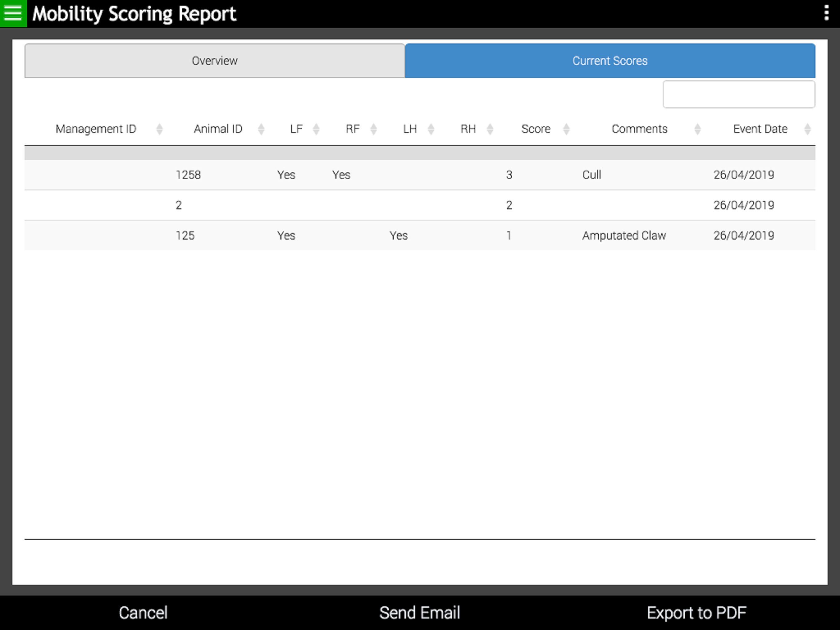Click event date in Amputated Claw row
The width and height of the screenshot is (840, 630).
coord(743,236)
